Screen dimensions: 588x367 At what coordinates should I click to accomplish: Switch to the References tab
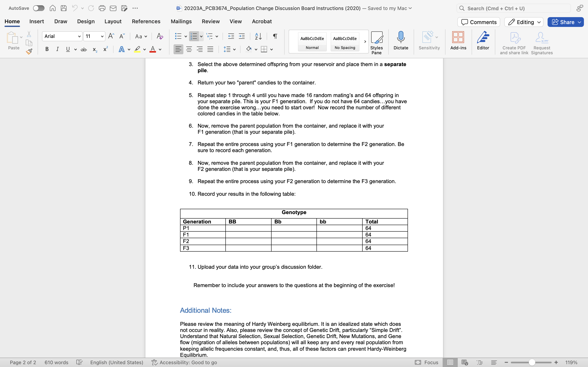point(146,21)
